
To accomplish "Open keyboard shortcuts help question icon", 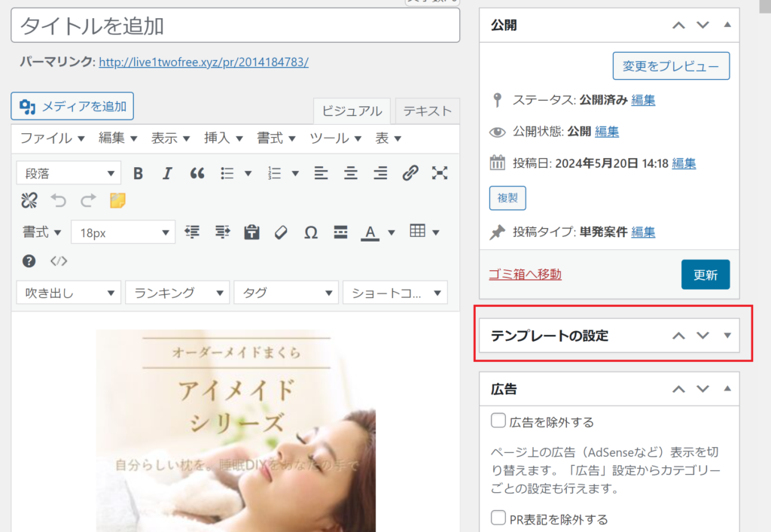I will 29,261.
